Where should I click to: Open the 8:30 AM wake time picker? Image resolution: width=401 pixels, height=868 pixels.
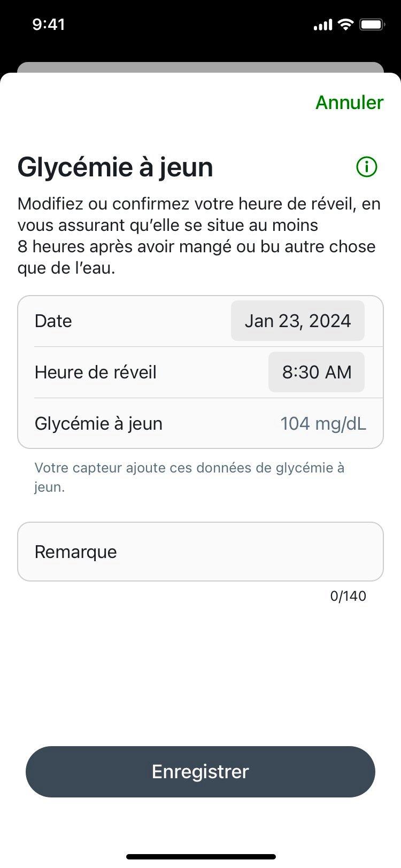317,372
